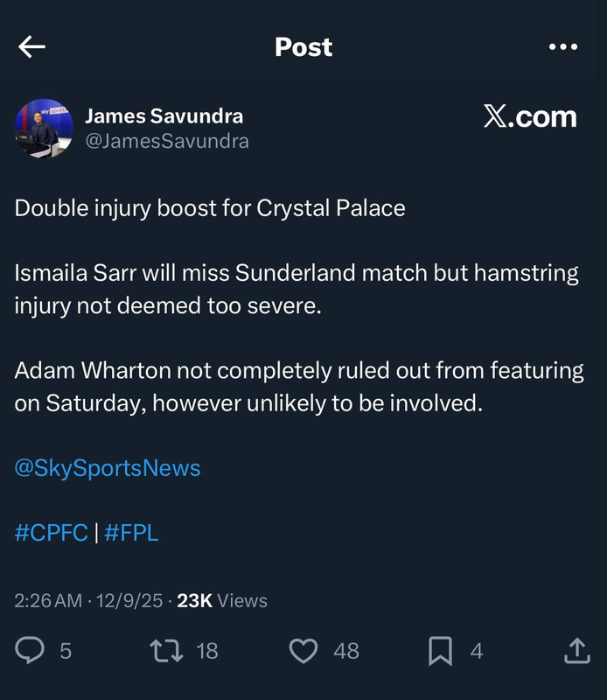
Task: Like the post with heart icon
Action: pyautogui.click(x=303, y=650)
